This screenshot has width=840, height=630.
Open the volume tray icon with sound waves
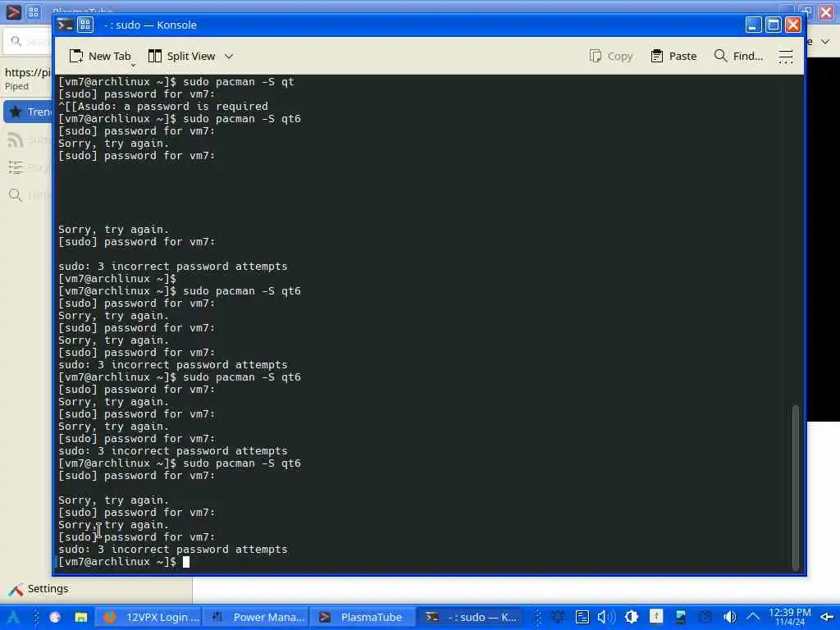606,617
